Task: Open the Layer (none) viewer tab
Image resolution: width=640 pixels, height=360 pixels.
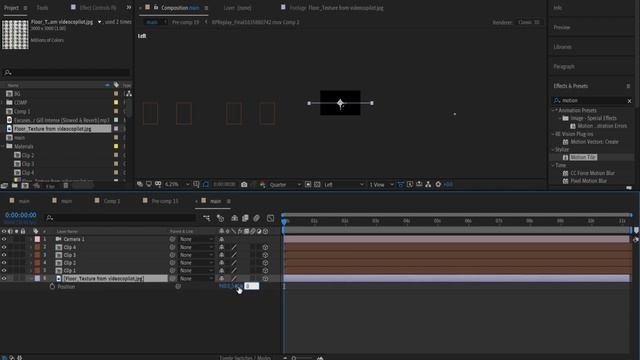Action: 238,8
